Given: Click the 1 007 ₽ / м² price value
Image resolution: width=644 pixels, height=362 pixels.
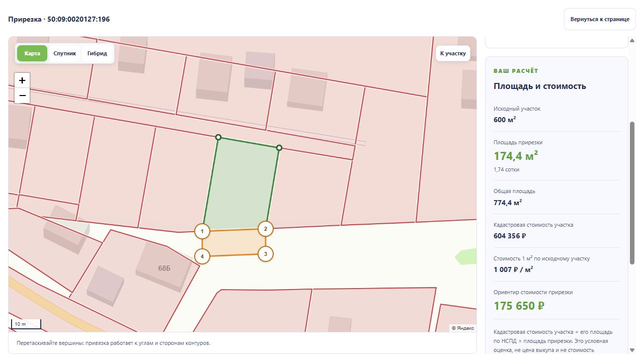Looking at the screenshot, I should click(513, 269).
